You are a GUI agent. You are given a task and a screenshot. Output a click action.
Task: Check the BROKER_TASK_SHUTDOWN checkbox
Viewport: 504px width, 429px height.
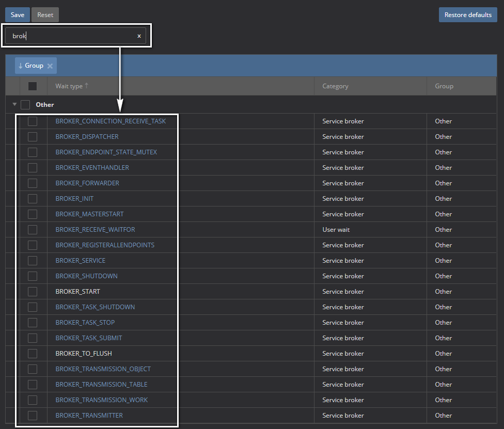tap(33, 307)
